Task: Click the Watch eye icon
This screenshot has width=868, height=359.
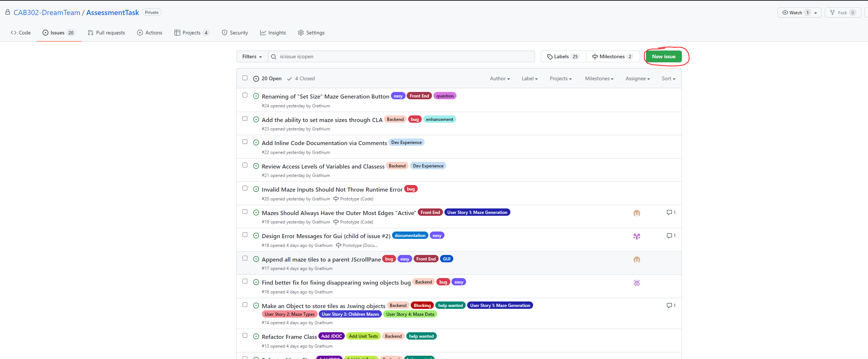Action: [x=785, y=12]
